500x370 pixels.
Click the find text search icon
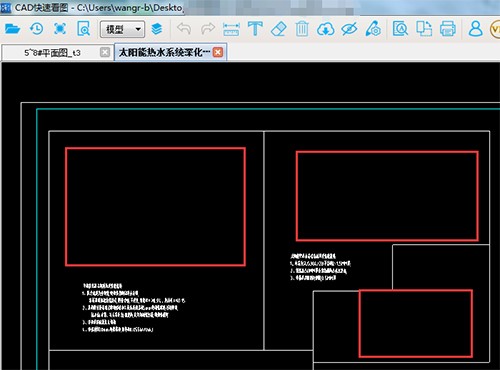tap(400, 29)
